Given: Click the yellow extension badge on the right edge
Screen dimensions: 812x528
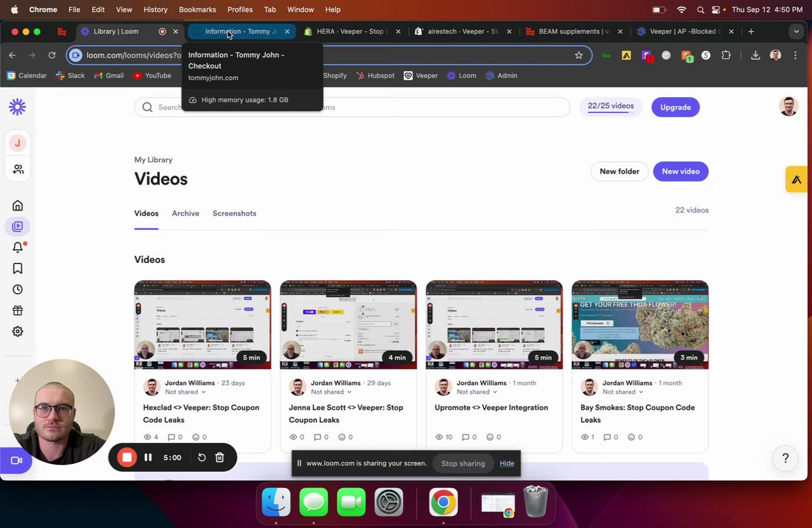Looking at the screenshot, I should point(797,180).
